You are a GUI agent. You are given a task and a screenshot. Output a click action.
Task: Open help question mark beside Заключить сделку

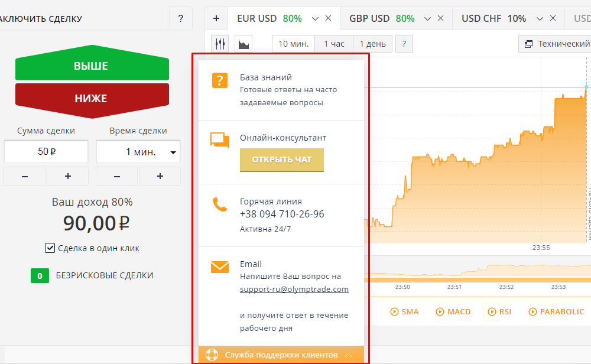[180, 18]
